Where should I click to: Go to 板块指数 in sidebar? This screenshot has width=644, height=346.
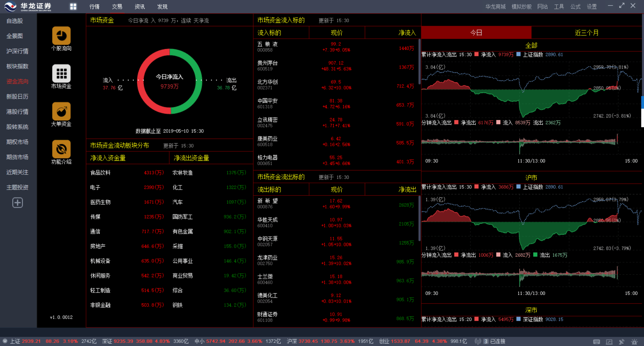[x=17, y=66]
